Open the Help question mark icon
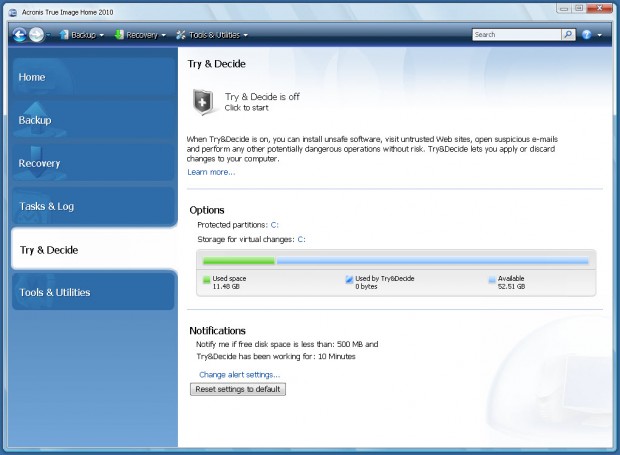Viewport: 620px width, 455px height. coord(587,34)
